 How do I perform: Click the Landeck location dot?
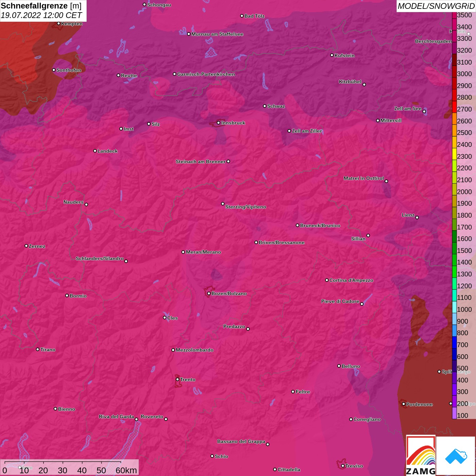tap(95, 151)
